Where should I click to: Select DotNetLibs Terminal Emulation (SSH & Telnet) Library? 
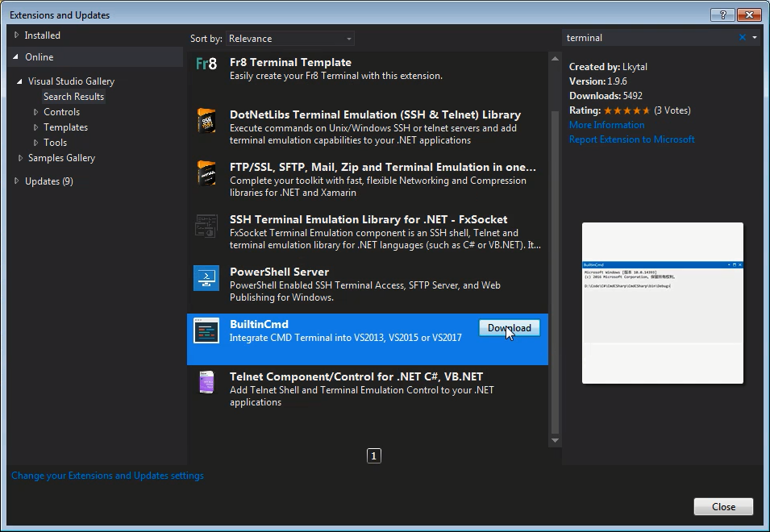pos(375,114)
